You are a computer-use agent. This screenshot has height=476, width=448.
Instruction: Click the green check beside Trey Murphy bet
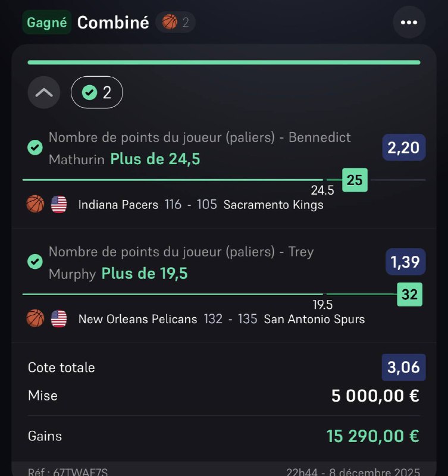pos(35,261)
